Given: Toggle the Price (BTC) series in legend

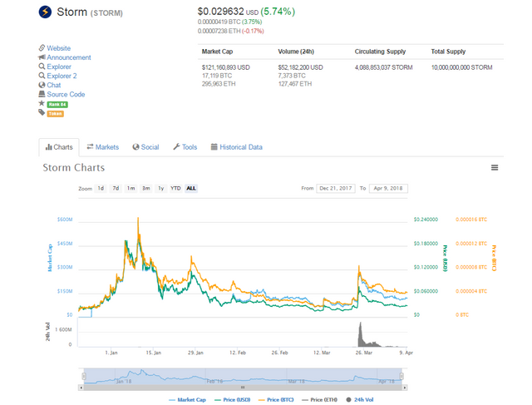Looking at the screenshot, I should [x=276, y=400].
